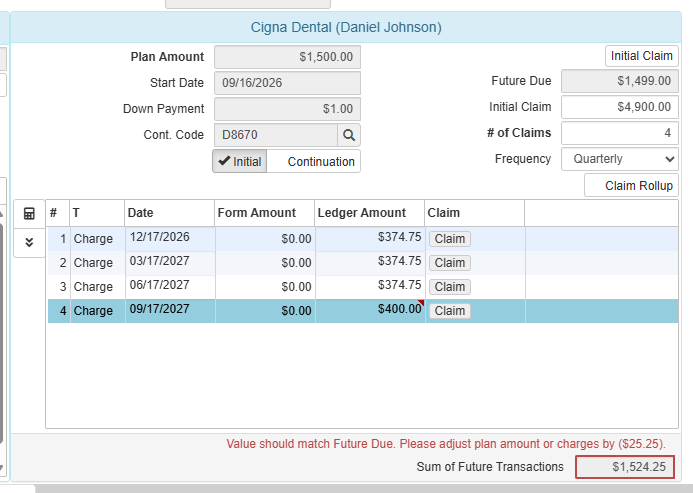Click the Initial Claim button
Image resolution: width=693 pixels, height=493 pixels.
[x=641, y=56]
